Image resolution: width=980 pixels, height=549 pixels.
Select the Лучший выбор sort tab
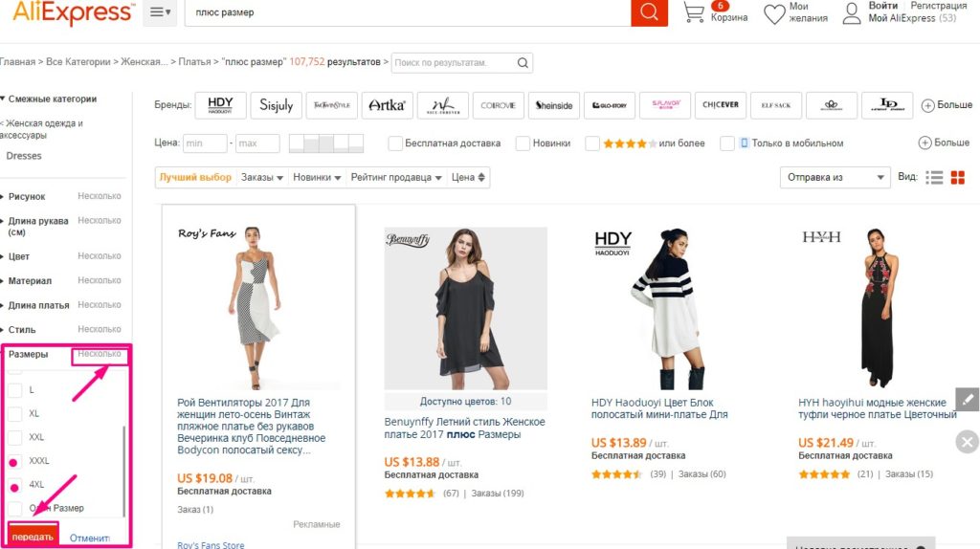tap(195, 177)
